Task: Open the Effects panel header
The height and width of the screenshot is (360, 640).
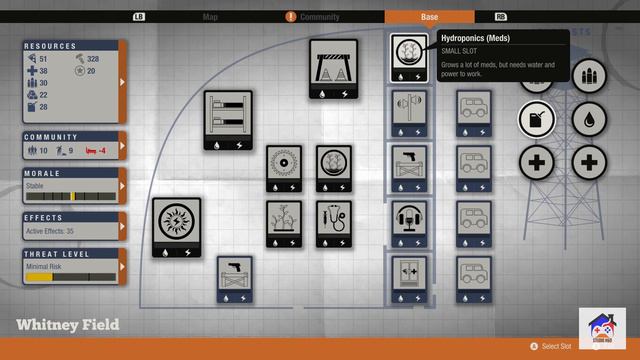Action: [71, 218]
